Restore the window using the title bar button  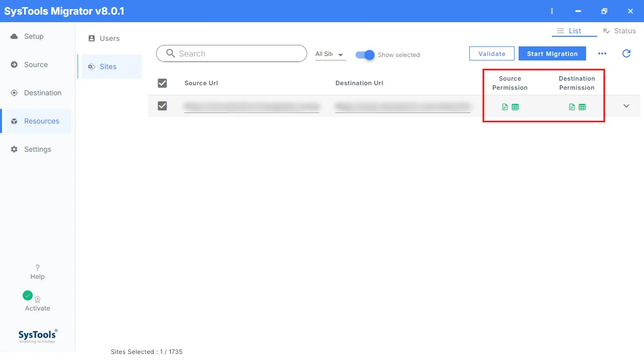(x=604, y=11)
